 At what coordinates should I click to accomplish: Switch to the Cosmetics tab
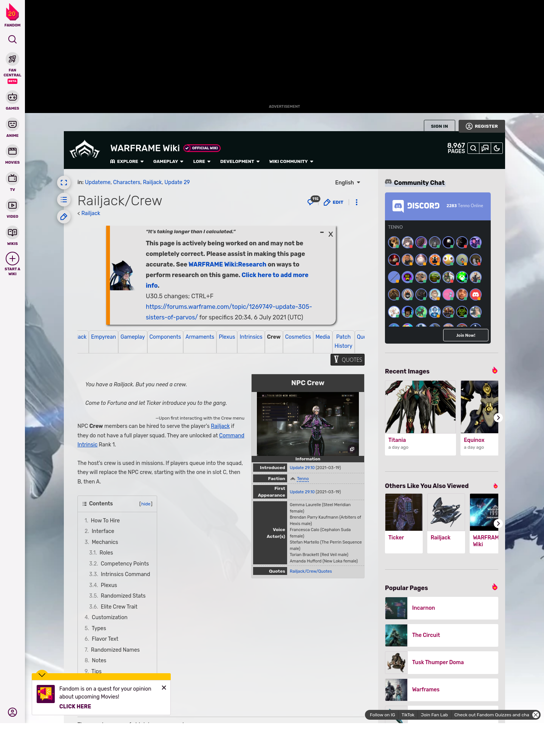pos(298,337)
